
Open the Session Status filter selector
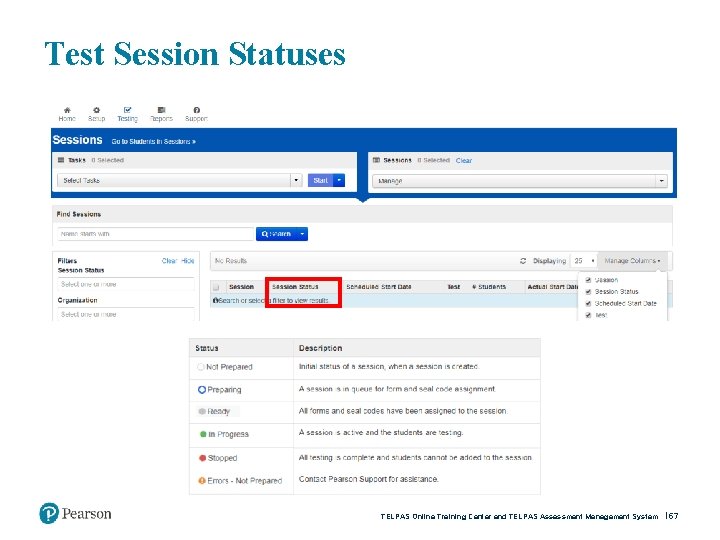(126, 285)
